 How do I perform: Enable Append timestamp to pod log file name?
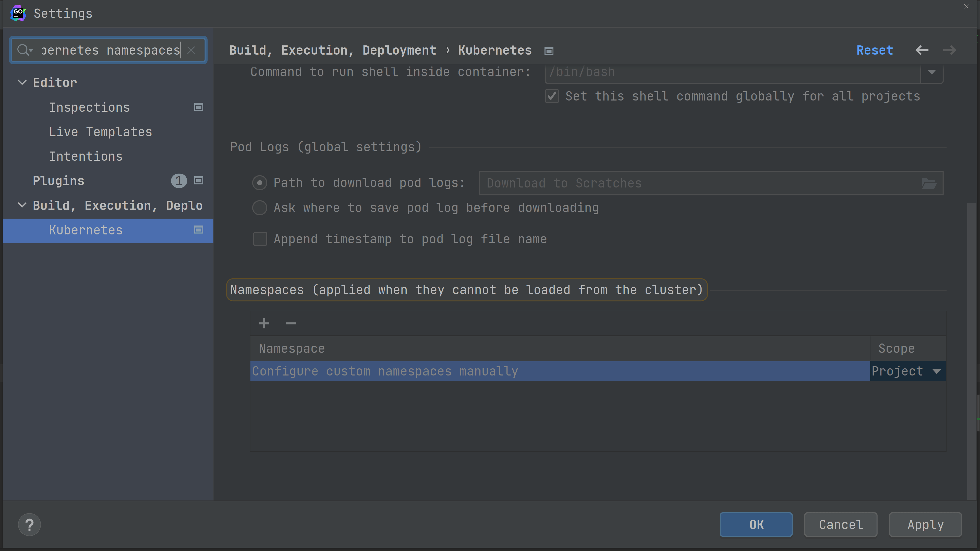(x=260, y=239)
